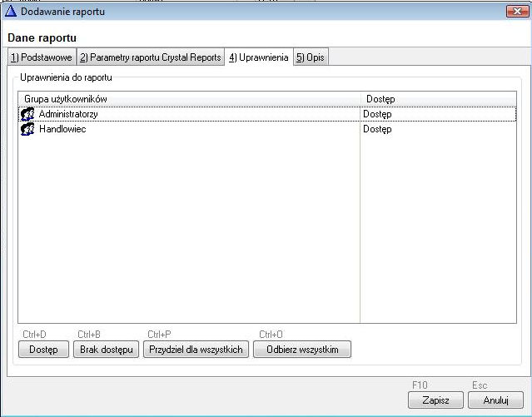
Task: Close the Dodawanie raportu window
Action: [516, 10]
